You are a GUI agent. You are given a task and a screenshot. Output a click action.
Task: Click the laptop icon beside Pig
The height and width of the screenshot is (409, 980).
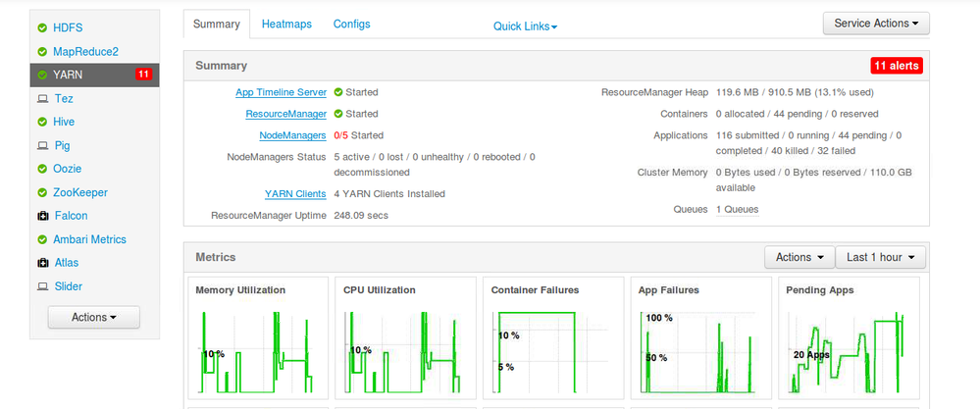click(x=42, y=145)
